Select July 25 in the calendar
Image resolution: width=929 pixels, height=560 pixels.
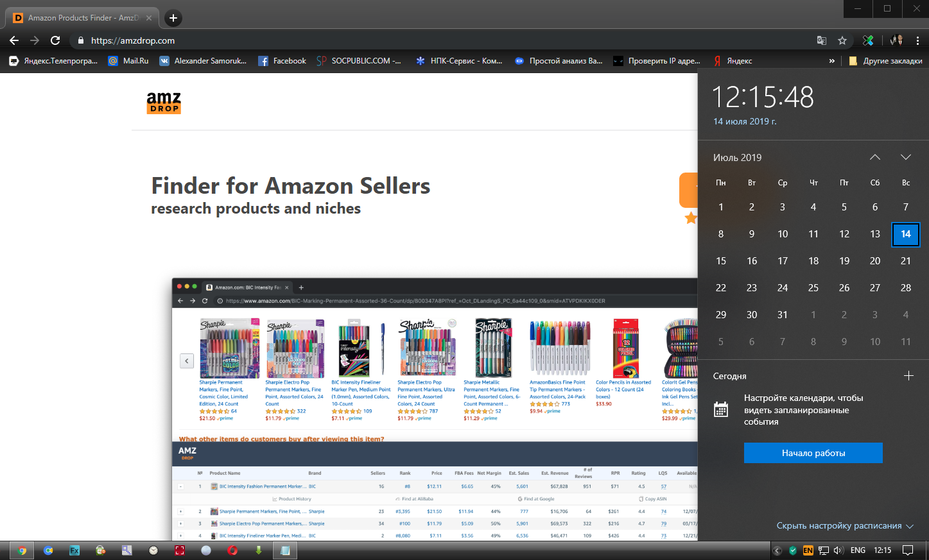813,288
